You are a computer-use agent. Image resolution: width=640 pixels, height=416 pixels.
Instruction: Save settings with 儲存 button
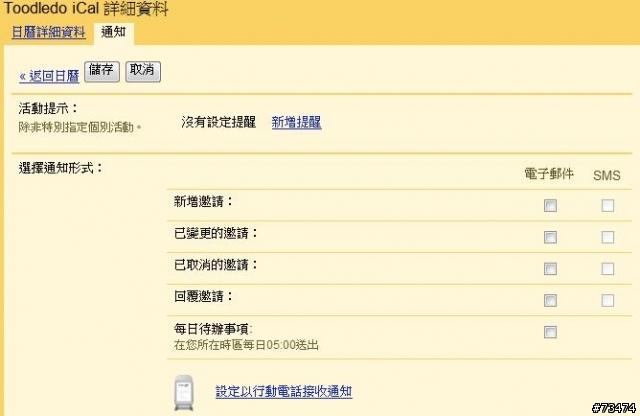pyautogui.click(x=102, y=71)
